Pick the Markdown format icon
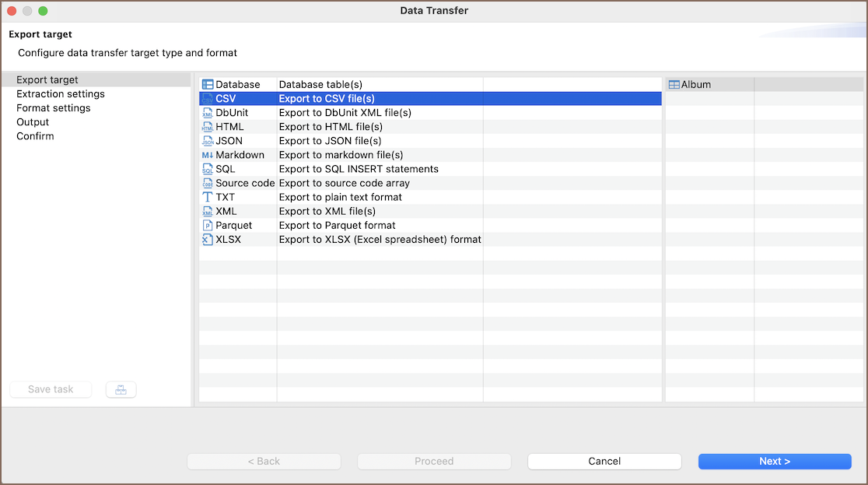868x485 pixels. coord(208,155)
